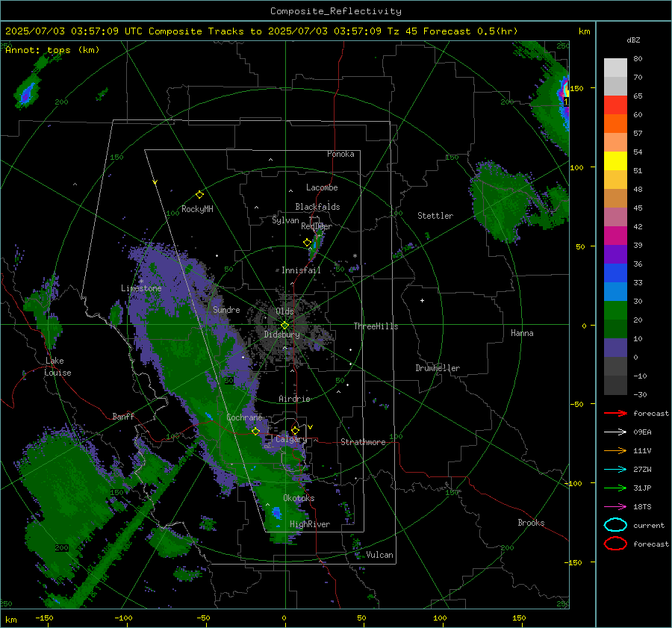Click the red forecast ellipse icon
672x628 pixels.
615,544
